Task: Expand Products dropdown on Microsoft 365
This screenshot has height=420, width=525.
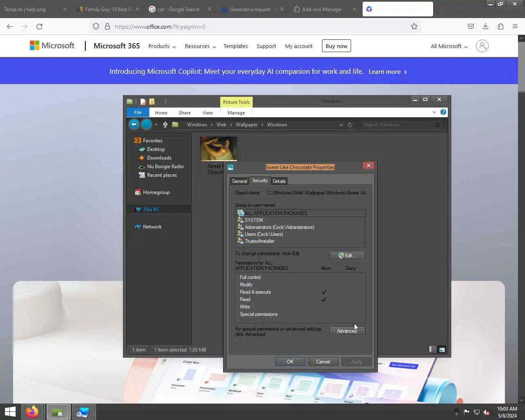Action: point(162,46)
